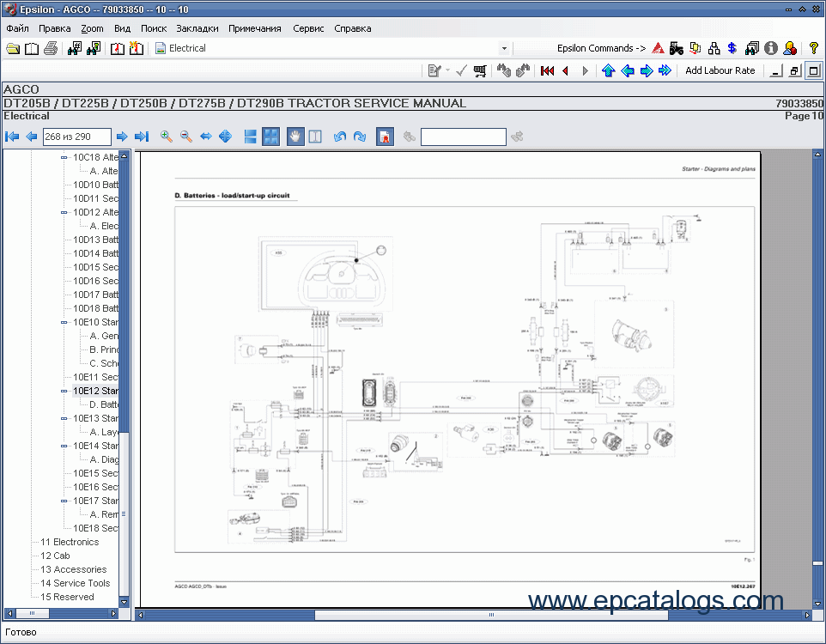Open the Закладки menu
Viewport: 826px width, 644px height.
click(197, 28)
